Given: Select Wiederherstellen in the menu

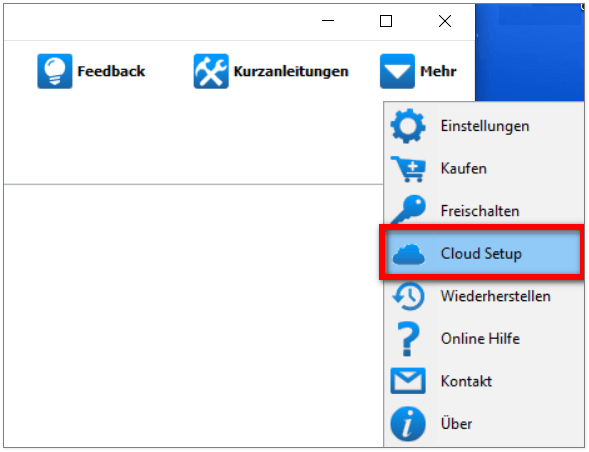Looking at the screenshot, I should tap(485, 296).
